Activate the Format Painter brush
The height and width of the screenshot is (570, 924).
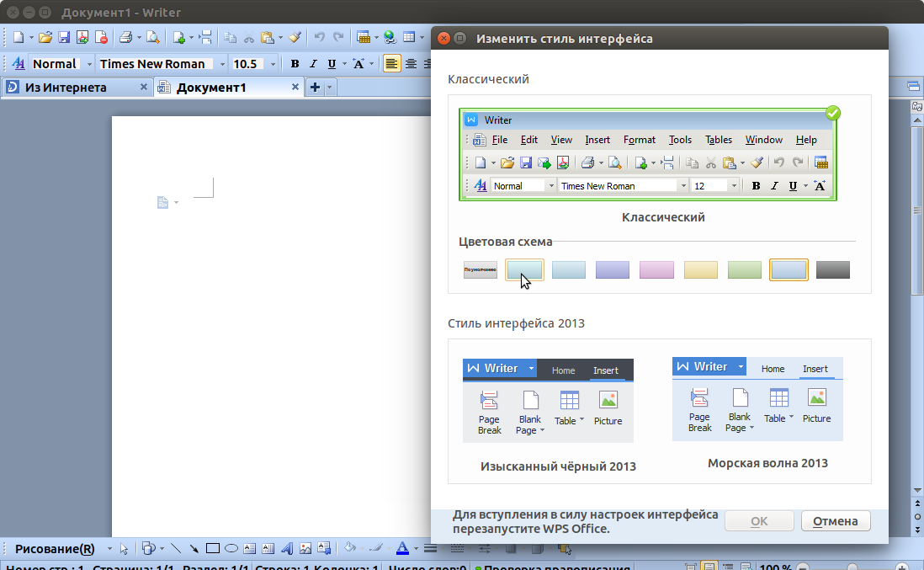point(295,38)
